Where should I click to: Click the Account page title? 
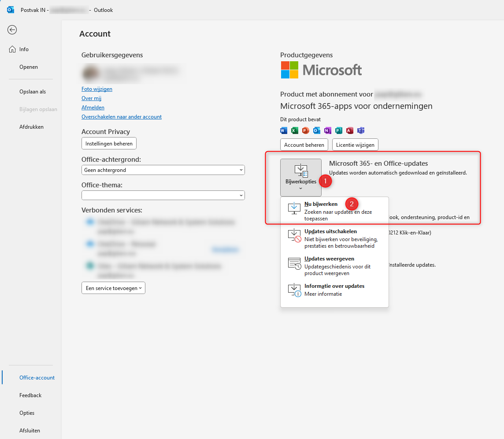[x=95, y=34]
